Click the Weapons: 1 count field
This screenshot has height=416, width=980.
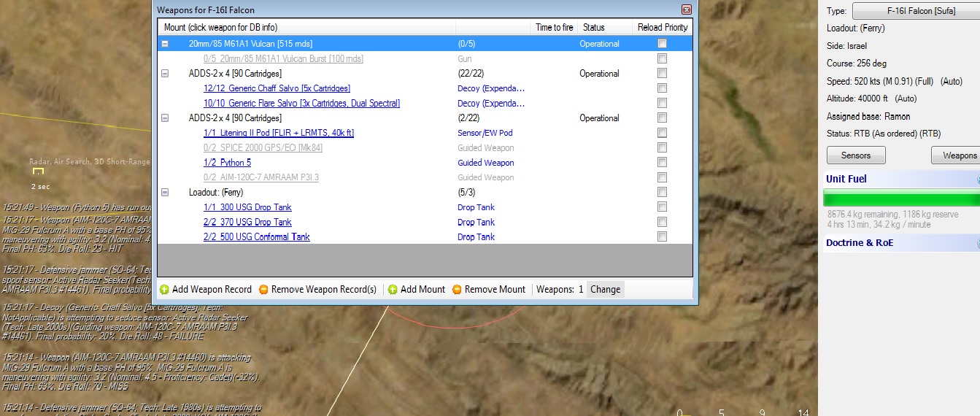(x=560, y=290)
